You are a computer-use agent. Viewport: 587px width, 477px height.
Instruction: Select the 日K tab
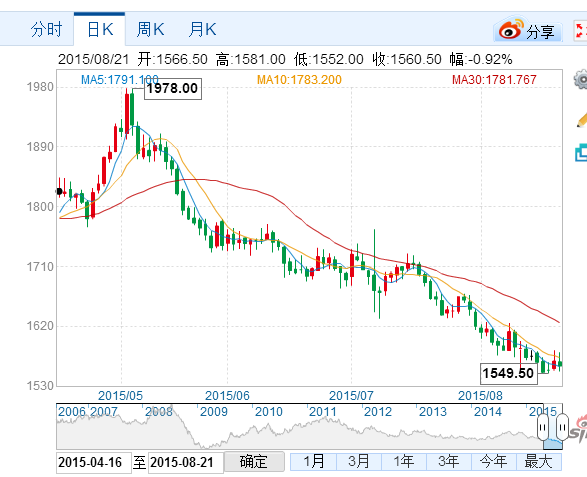100,30
